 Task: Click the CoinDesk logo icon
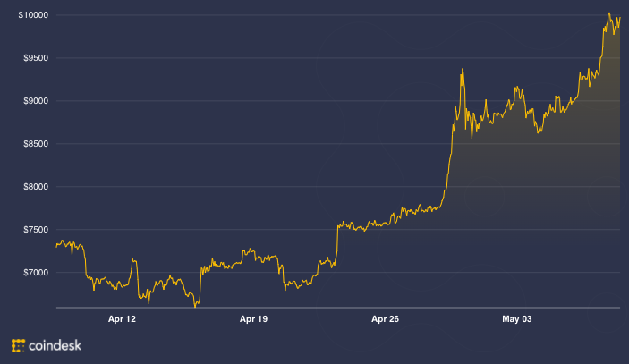pyautogui.click(x=18, y=345)
